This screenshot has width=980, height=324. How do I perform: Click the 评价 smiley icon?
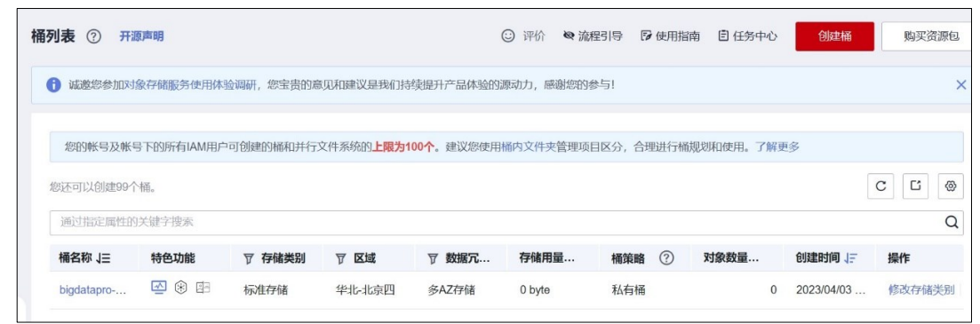click(x=508, y=36)
